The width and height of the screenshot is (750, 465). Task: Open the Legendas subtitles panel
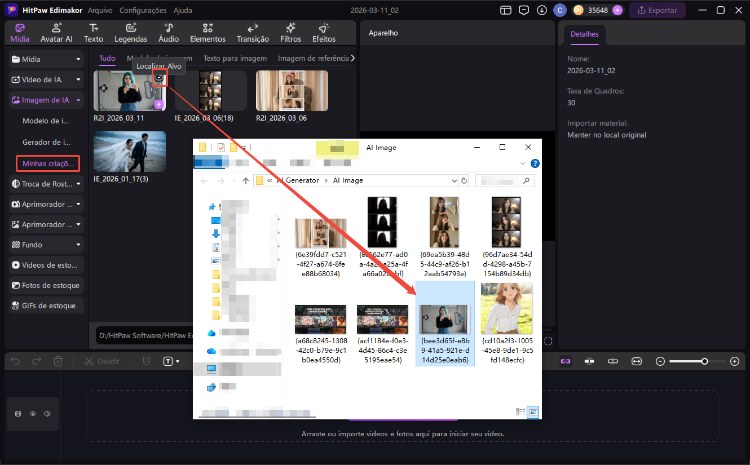pos(129,32)
